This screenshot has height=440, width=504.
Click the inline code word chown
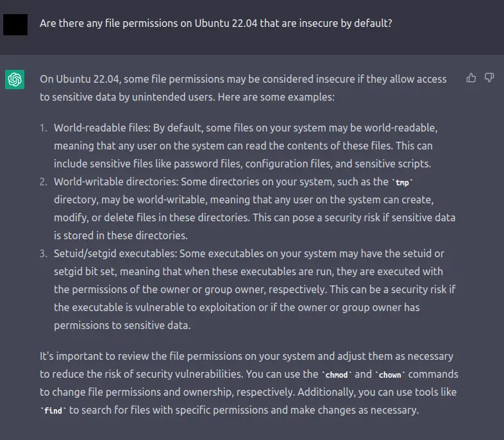point(390,375)
